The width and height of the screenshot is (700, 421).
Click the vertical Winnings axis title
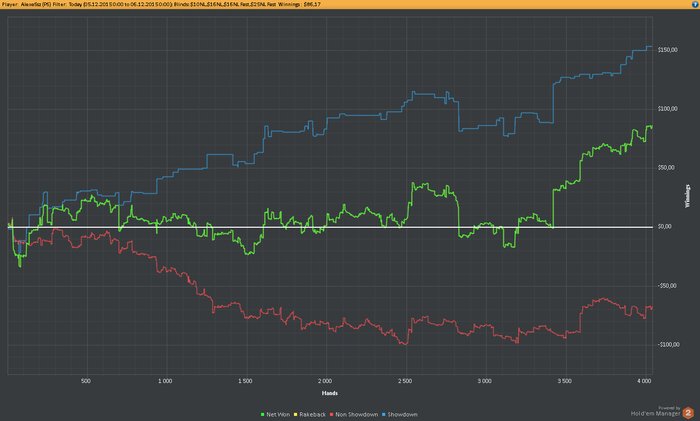688,196
